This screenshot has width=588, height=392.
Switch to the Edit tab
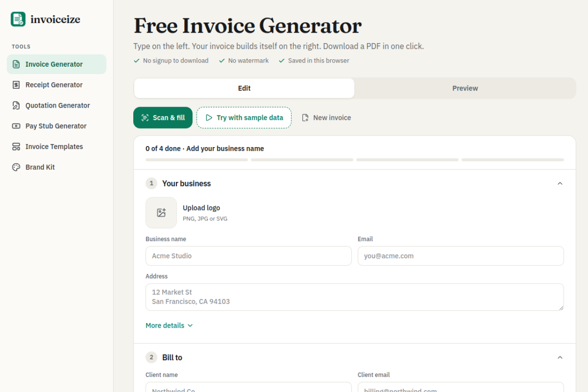(244, 88)
